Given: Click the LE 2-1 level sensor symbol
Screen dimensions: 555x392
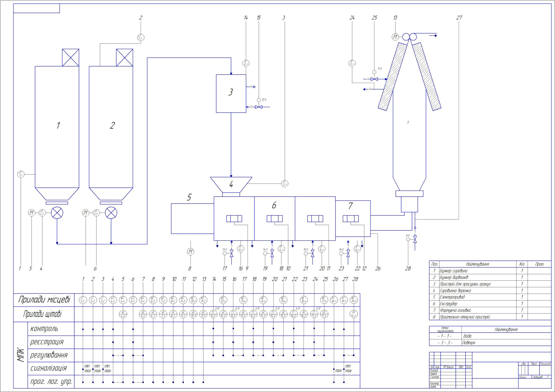Looking at the screenshot, I should tap(140, 37).
